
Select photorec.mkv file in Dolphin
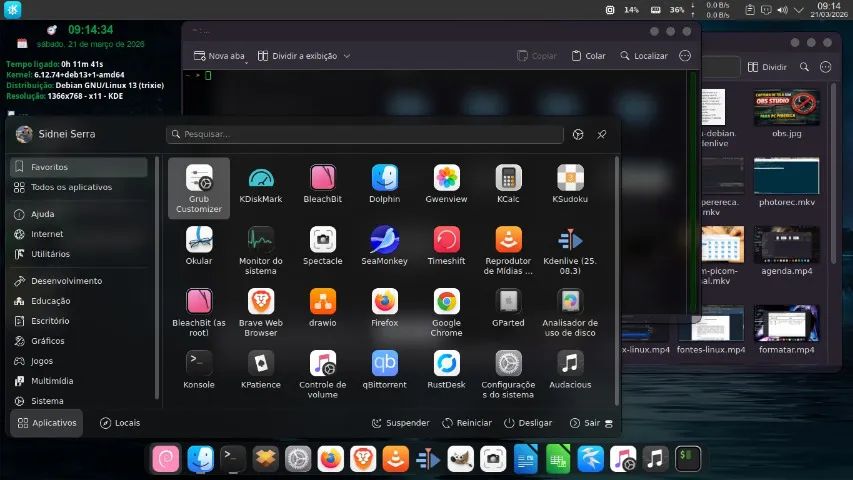coord(787,182)
